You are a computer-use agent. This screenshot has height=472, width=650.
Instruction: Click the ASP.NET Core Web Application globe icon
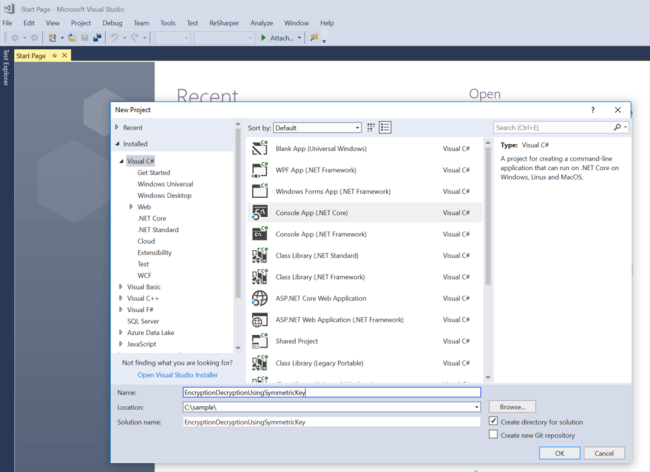pos(260,298)
